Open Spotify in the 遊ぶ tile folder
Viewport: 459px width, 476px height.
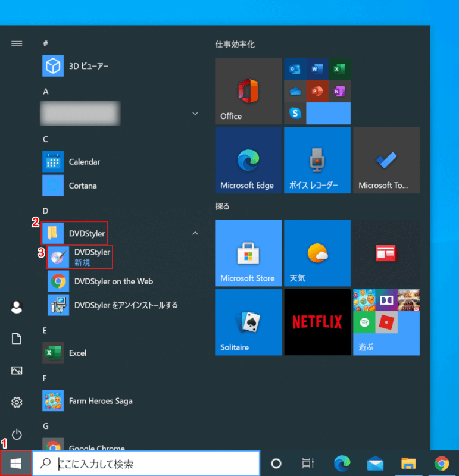pyautogui.click(x=364, y=322)
